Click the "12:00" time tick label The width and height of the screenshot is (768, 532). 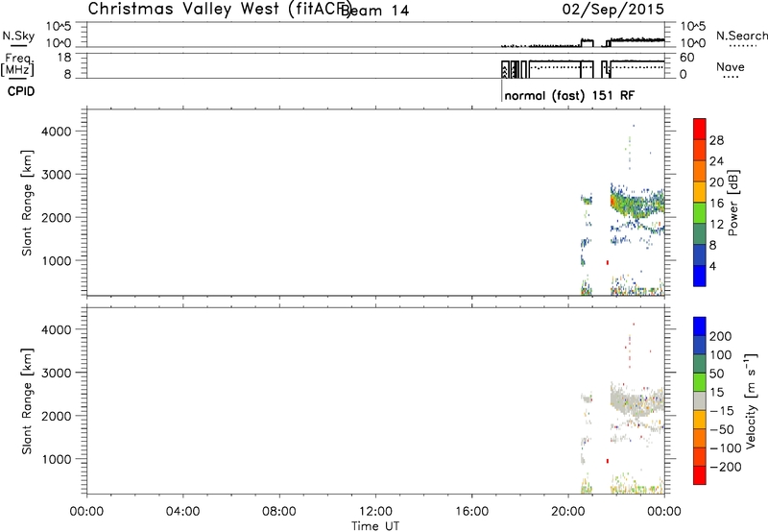[375, 512]
